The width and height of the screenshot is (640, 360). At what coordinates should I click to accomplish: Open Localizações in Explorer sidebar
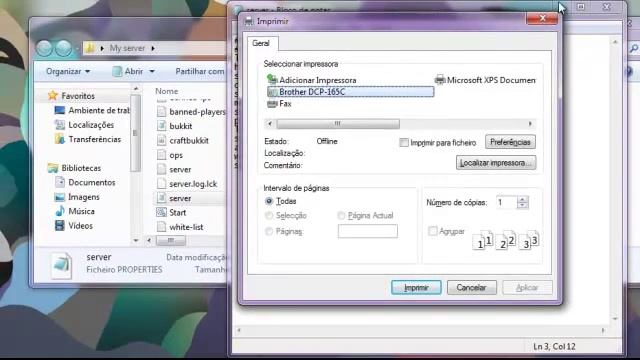click(91, 125)
